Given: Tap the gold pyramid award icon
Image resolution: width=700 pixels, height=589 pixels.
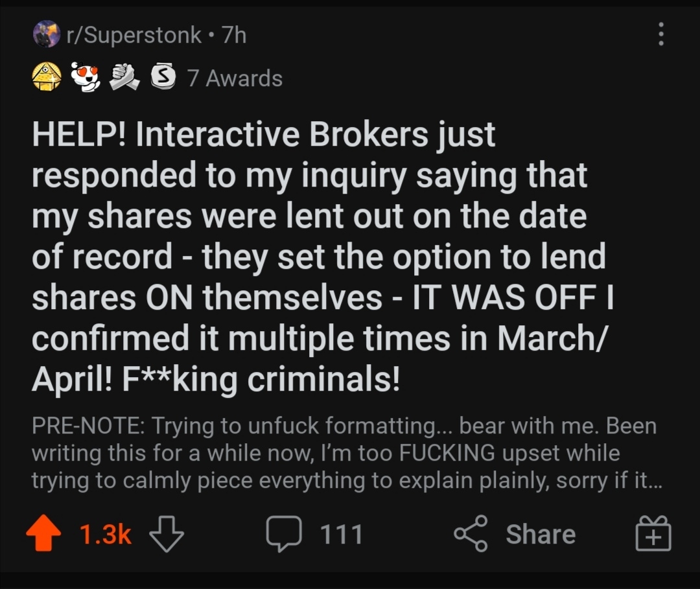Looking at the screenshot, I should 47,78.
